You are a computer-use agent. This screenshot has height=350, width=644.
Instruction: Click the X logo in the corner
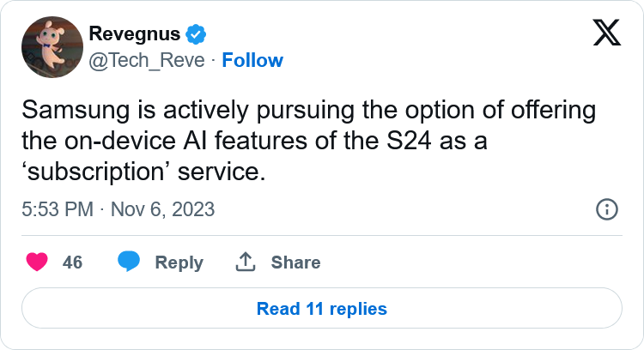pos(606,33)
